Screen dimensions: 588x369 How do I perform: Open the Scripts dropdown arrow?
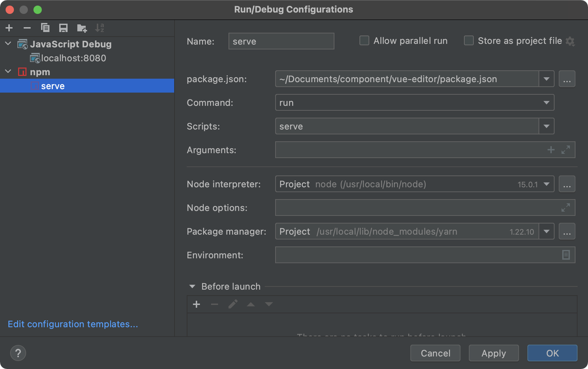pyautogui.click(x=546, y=126)
